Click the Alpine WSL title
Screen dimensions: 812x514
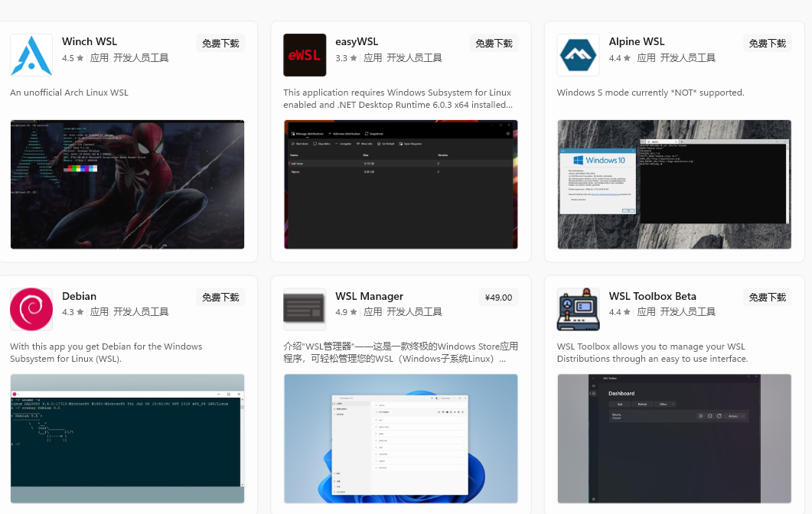pyautogui.click(x=637, y=41)
